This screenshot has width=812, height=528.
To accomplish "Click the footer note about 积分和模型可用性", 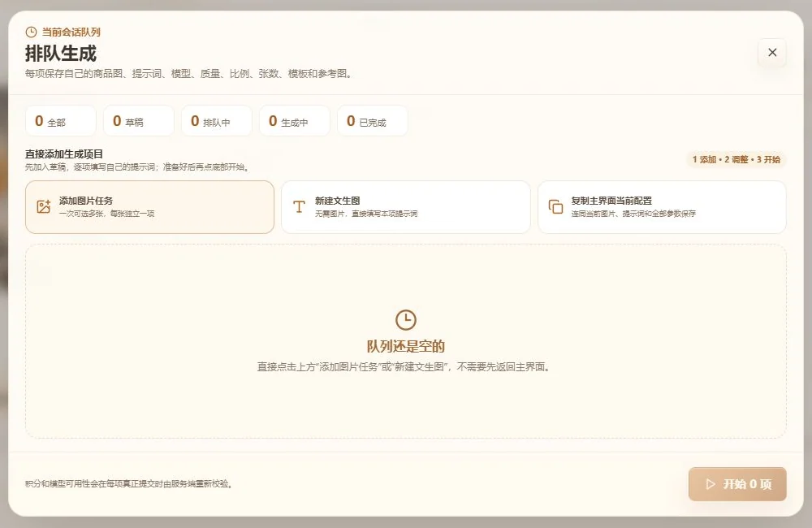I will pyautogui.click(x=128, y=484).
